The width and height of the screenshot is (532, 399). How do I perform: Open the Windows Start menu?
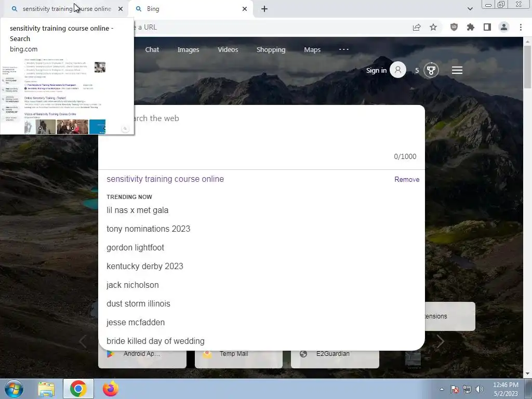[14, 389]
